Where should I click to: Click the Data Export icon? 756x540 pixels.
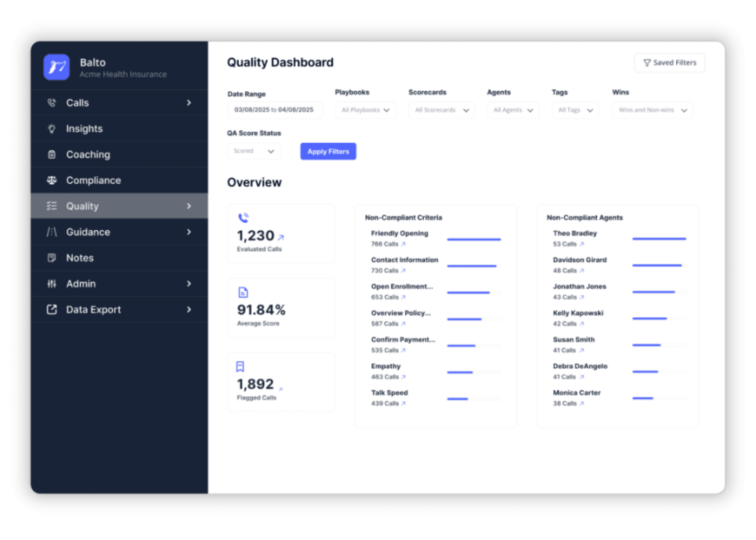(51, 309)
